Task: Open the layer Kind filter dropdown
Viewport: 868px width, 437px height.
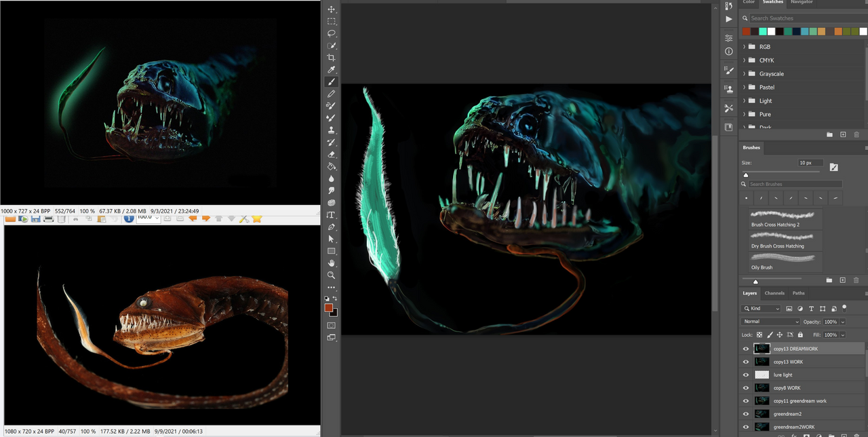Action: pyautogui.click(x=762, y=309)
